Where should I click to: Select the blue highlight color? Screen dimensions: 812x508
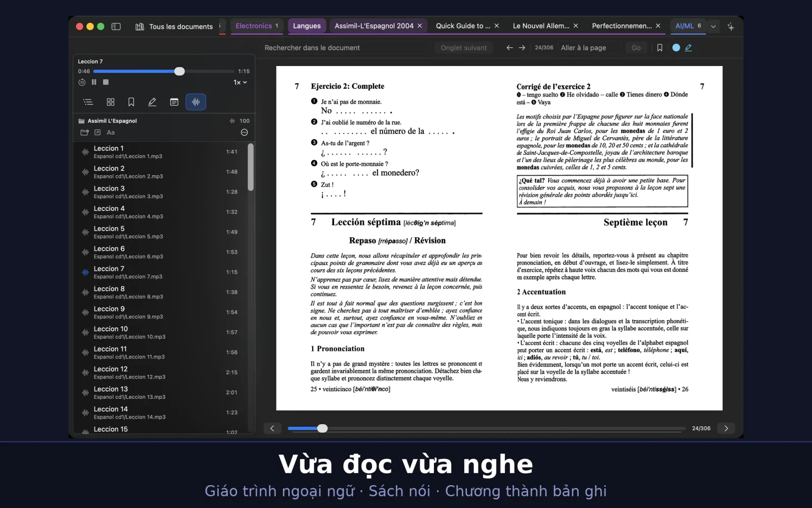[676, 48]
